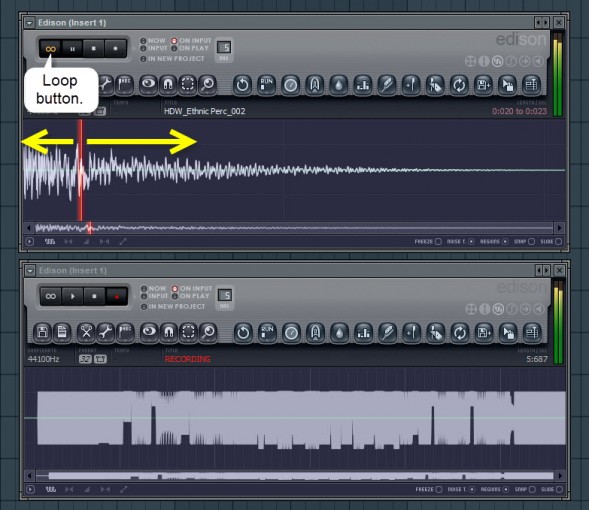Screen dimensions: 589x510
Task: Click the magnifier zoom icon in HDW_Ethnic Perc Edison
Action: [207, 84]
